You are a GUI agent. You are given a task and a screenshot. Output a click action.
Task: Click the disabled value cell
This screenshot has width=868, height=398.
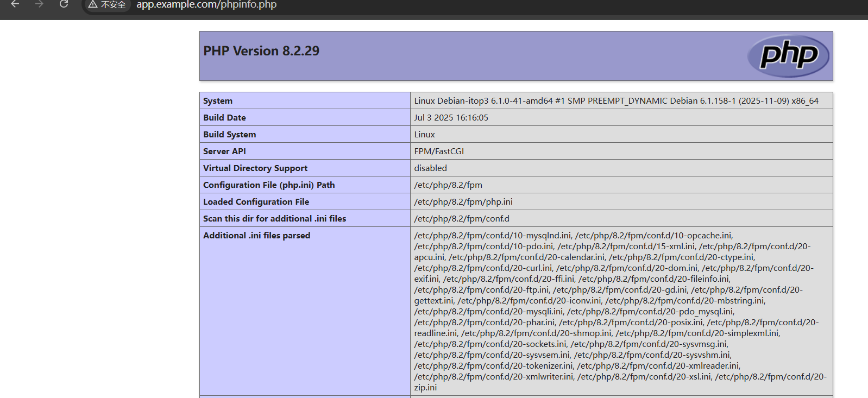(430, 168)
